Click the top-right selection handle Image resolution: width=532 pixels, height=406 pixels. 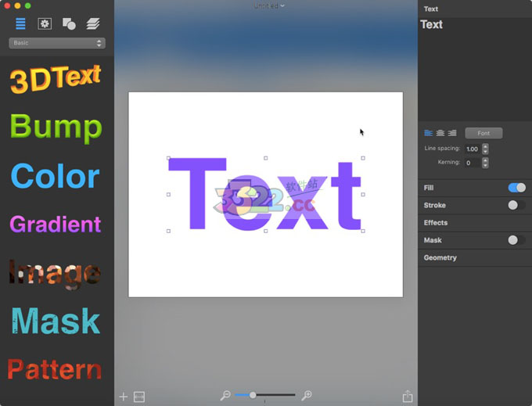tap(363, 158)
